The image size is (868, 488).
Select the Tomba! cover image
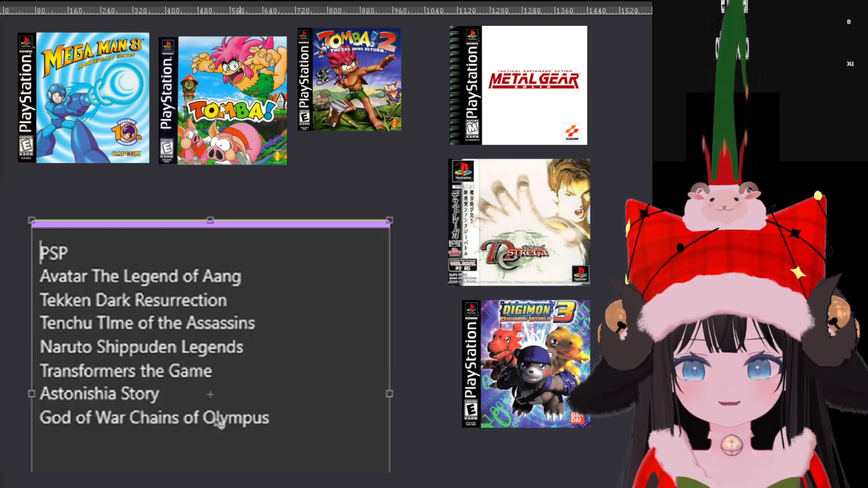click(x=223, y=100)
